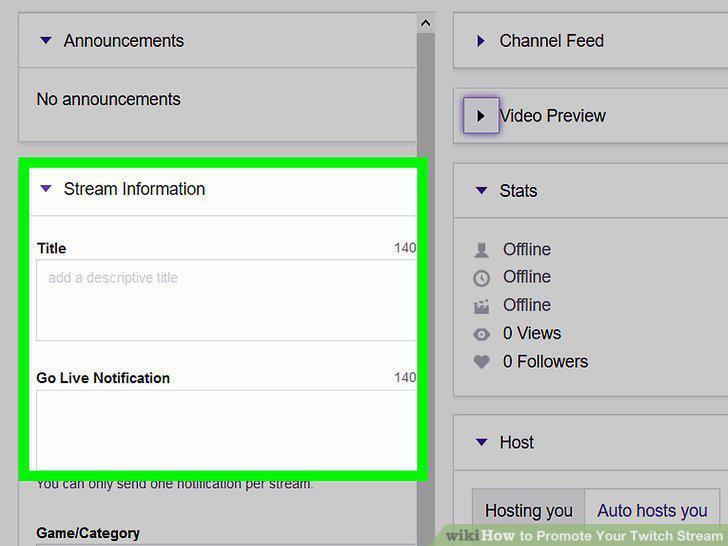Screen dimensions: 728x546
Task: Click the Offline text beside the clapperboard icon
Action: 527,305
